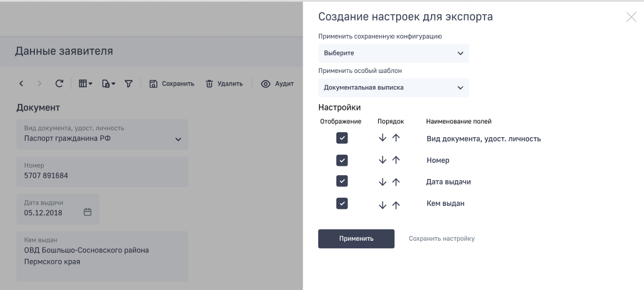This screenshot has width=644, height=290.
Task: Click the Сохранить toolbar button
Action: [172, 84]
